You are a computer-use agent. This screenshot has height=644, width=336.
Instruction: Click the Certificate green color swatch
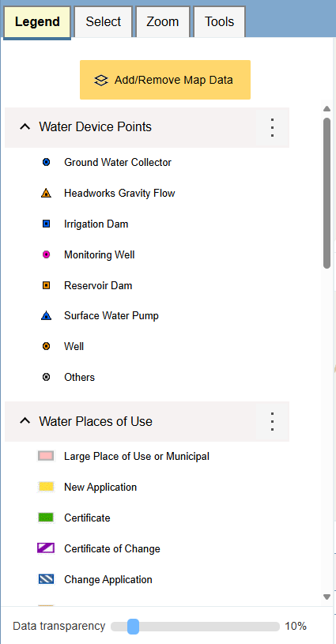pyautogui.click(x=46, y=518)
